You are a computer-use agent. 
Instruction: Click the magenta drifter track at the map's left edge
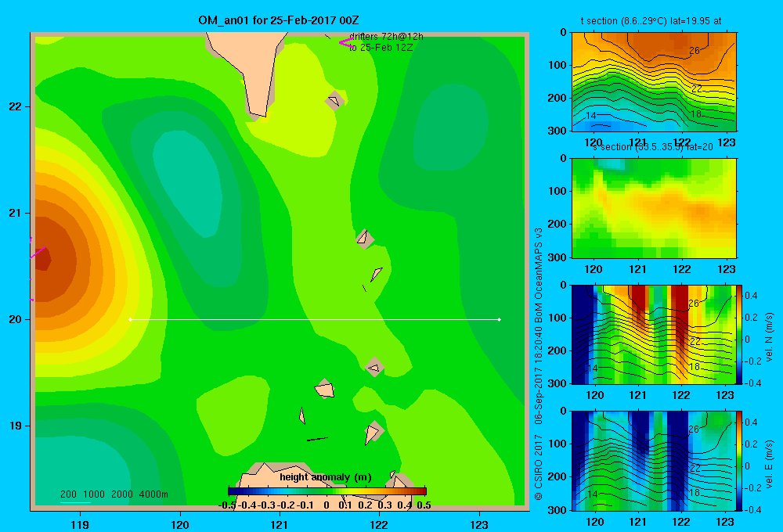point(38,253)
